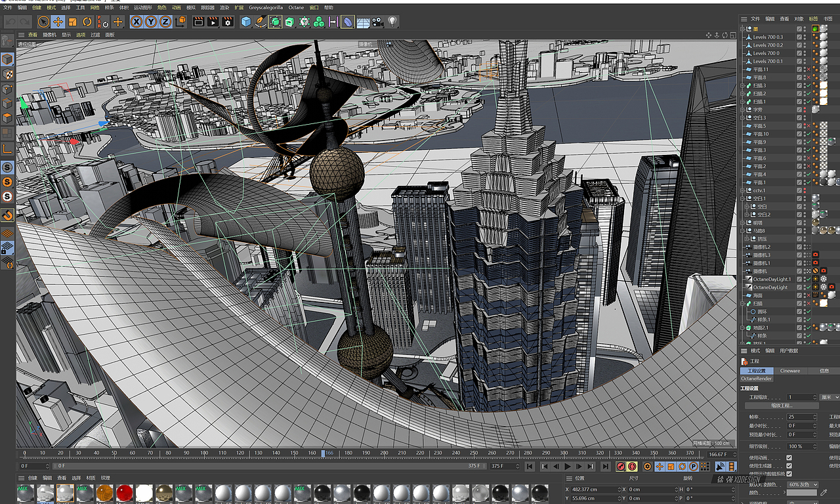Jump to the start of the animation
Viewport: 840px width, 504px height.
click(530, 467)
